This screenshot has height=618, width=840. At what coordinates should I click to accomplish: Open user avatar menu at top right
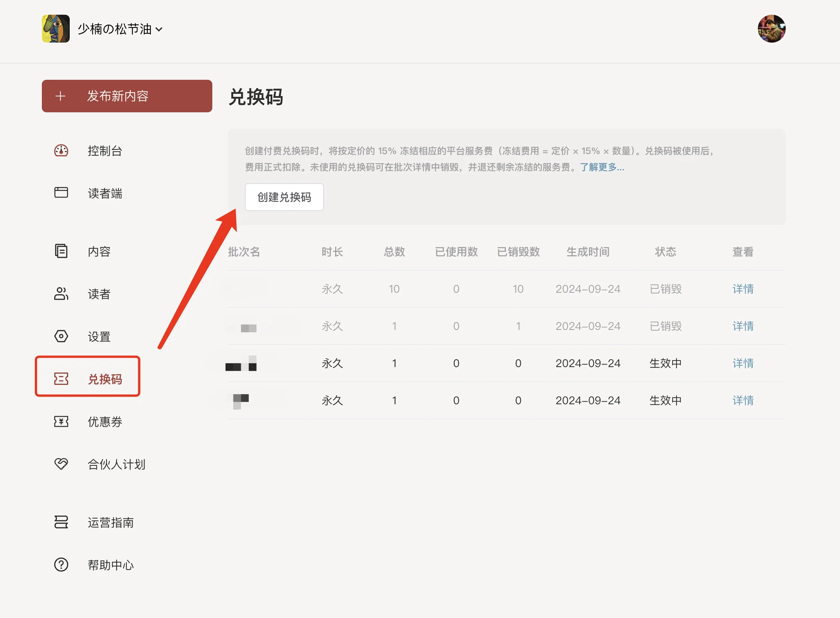point(771,29)
